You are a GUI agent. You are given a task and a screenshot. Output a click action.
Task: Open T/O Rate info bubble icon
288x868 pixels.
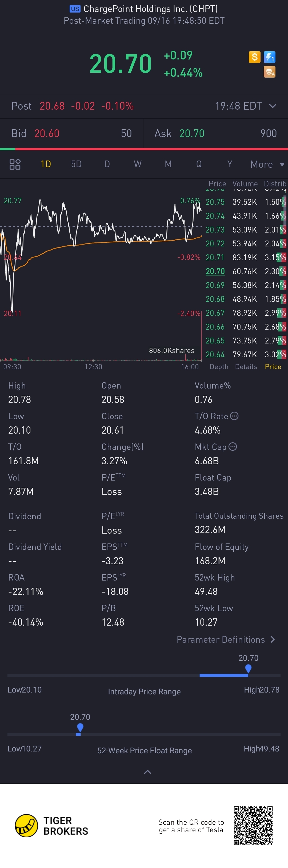(234, 416)
